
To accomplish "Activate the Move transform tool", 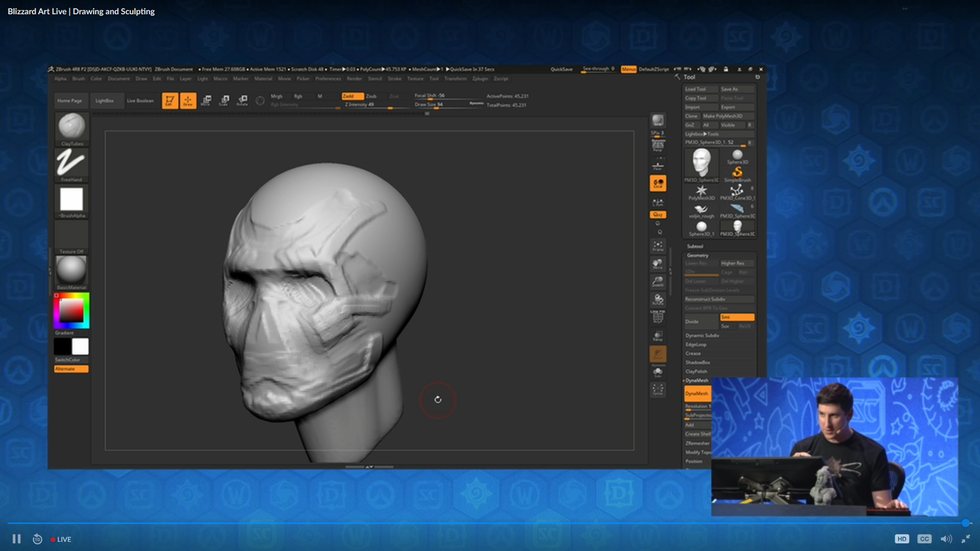I will [x=206, y=100].
